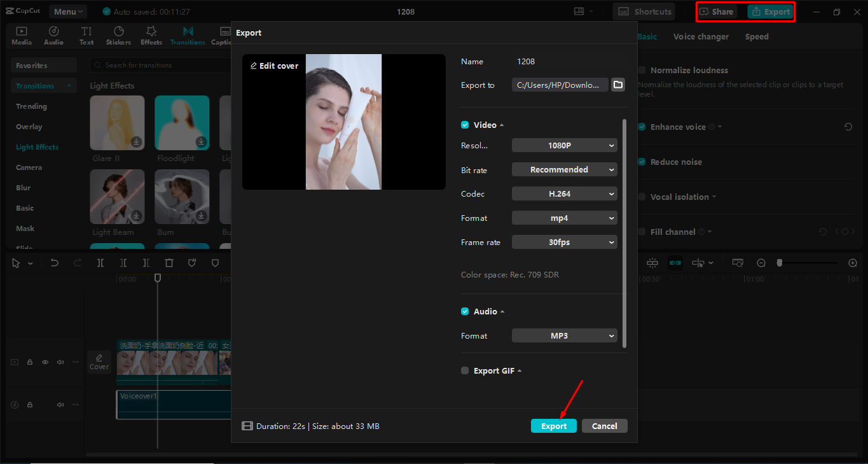This screenshot has width=868, height=464.
Task: Open the Effects panel
Action: coord(151,35)
